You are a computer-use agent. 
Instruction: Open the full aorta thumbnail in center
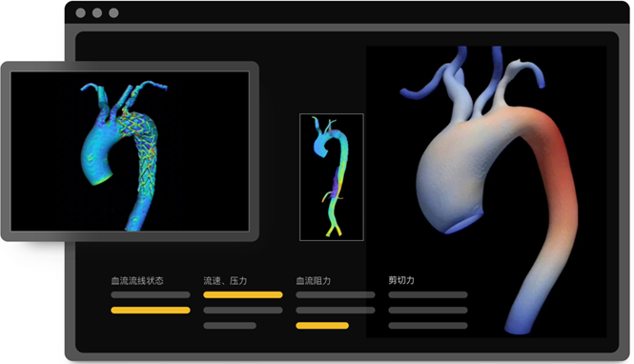tap(332, 177)
